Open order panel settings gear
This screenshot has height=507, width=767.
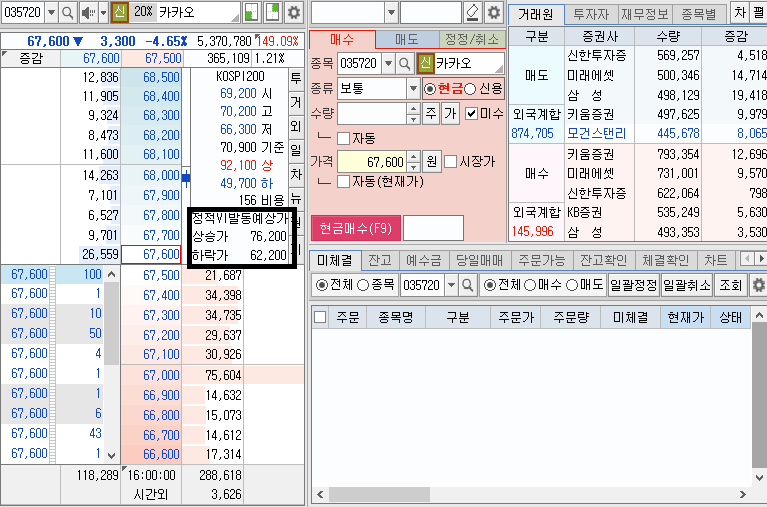(x=494, y=12)
